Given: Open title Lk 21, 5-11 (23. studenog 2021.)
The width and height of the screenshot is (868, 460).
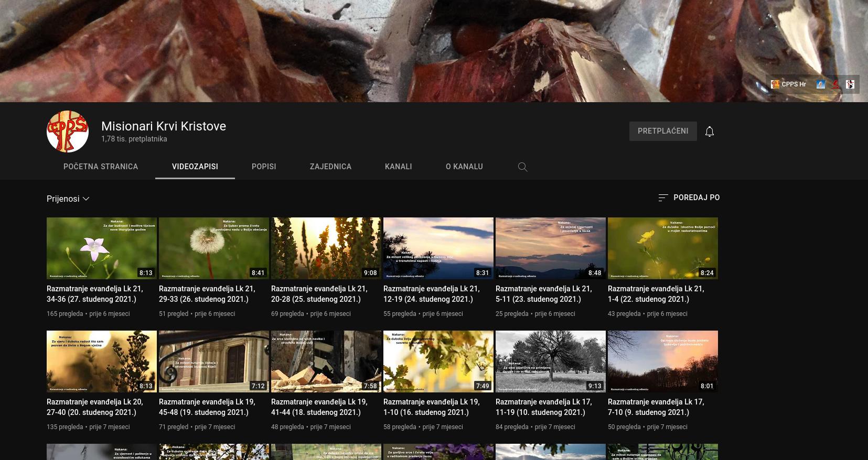Looking at the screenshot, I should click(x=544, y=294).
